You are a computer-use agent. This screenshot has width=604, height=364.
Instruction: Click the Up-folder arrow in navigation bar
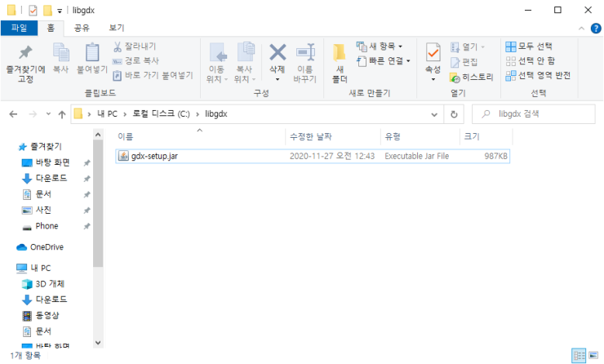(x=62, y=114)
